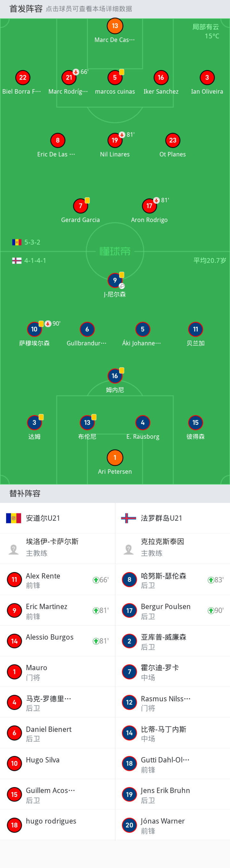Select substitute Alex Rente row
Screen dimensions: 230x868
click(57, 579)
